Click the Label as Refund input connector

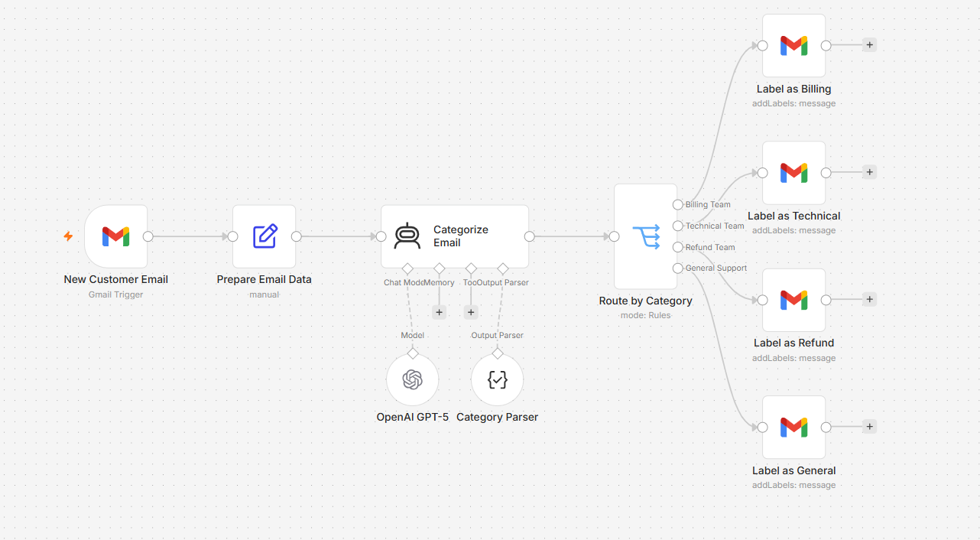(x=762, y=300)
